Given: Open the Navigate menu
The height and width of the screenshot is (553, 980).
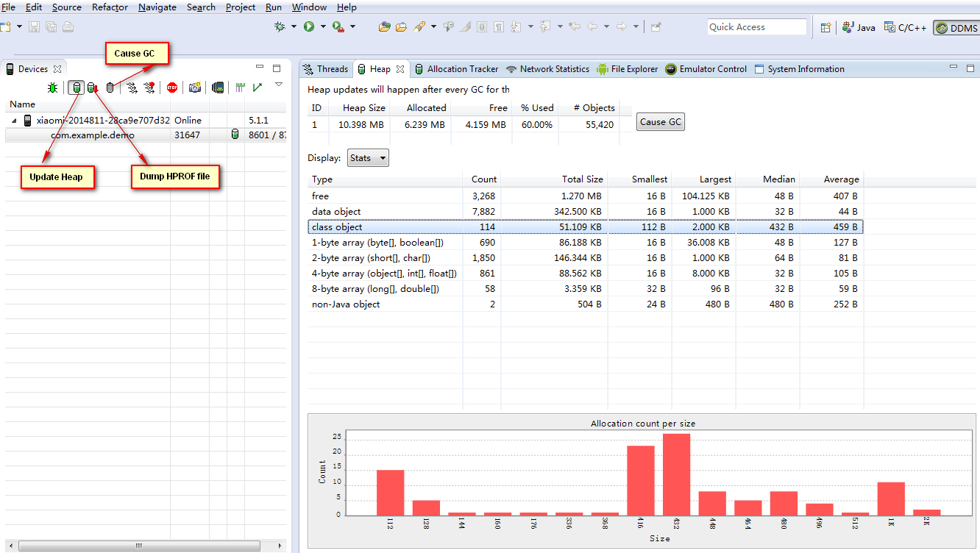Looking at the screenshot, I should tap(157, 7).
